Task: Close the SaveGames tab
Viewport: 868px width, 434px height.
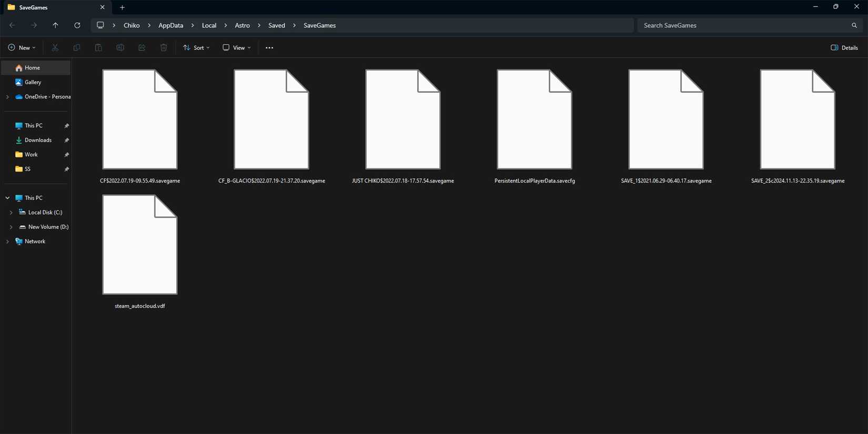Action: [x=102, y=7]
